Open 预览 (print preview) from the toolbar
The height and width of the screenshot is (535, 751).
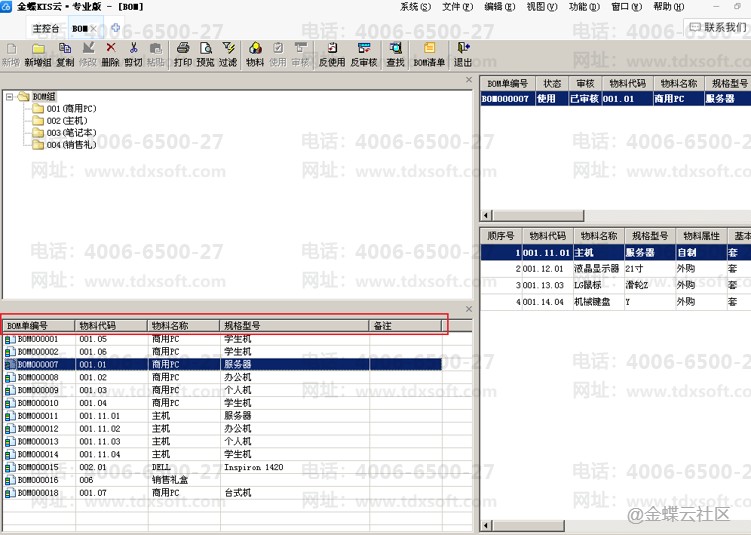click(205, 54)
